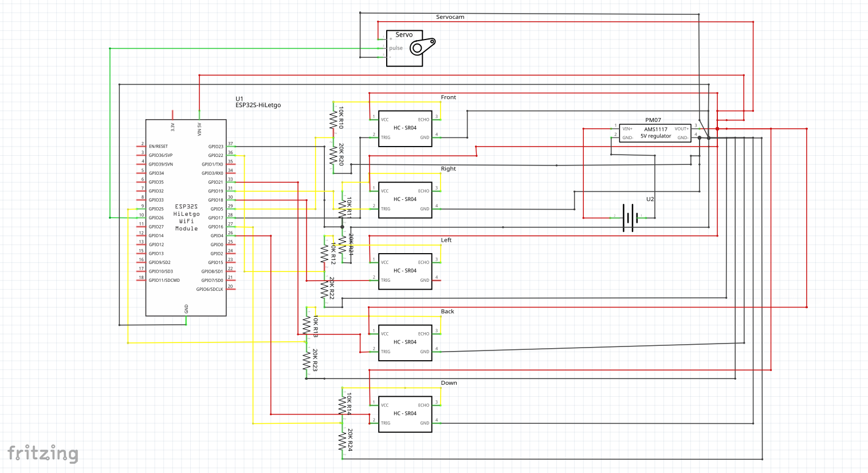The height and width of the screenshot is (473, 868).
Task: Click the GPIO23 pin label
Action: 216,147
